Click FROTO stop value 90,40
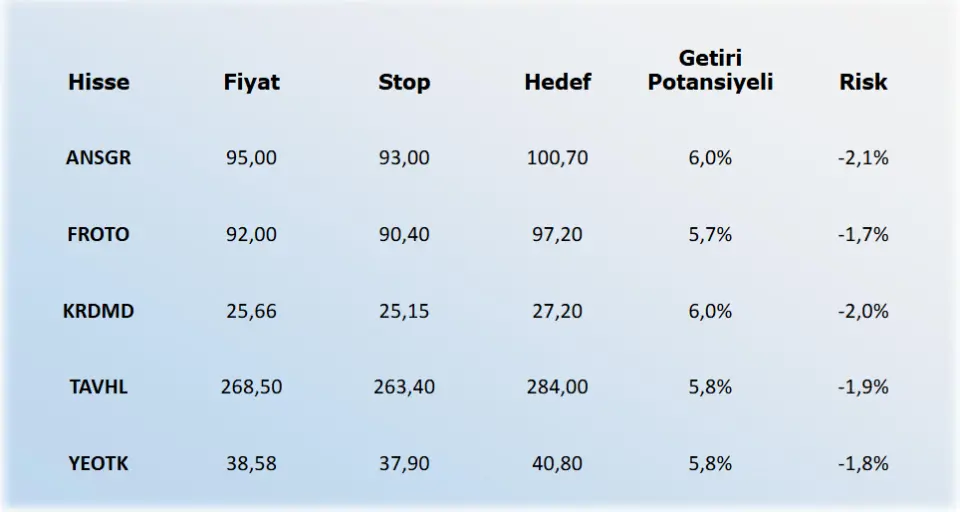The image size is (960, 512). point(404,235)
